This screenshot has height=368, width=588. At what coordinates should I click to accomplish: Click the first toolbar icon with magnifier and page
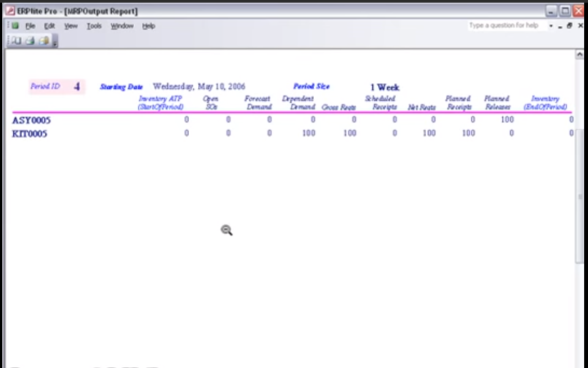16,40
